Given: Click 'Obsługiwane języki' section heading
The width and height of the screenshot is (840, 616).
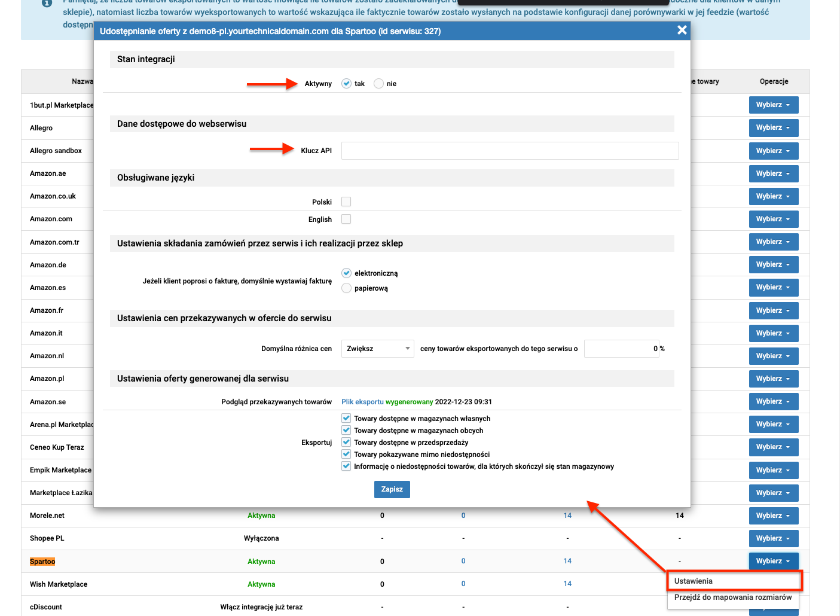Looking at the screenshot, I should [x=155, y=178].
